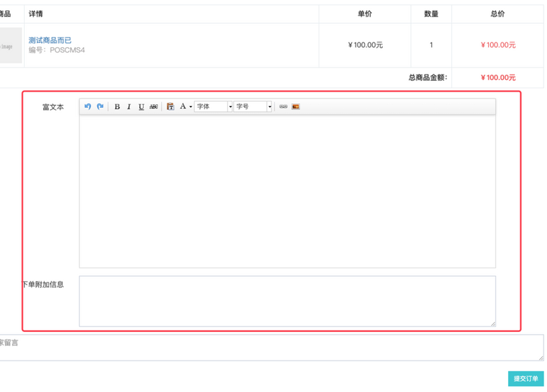
Task: Click the buyer message text field
Action: click(x=270, y=348)
